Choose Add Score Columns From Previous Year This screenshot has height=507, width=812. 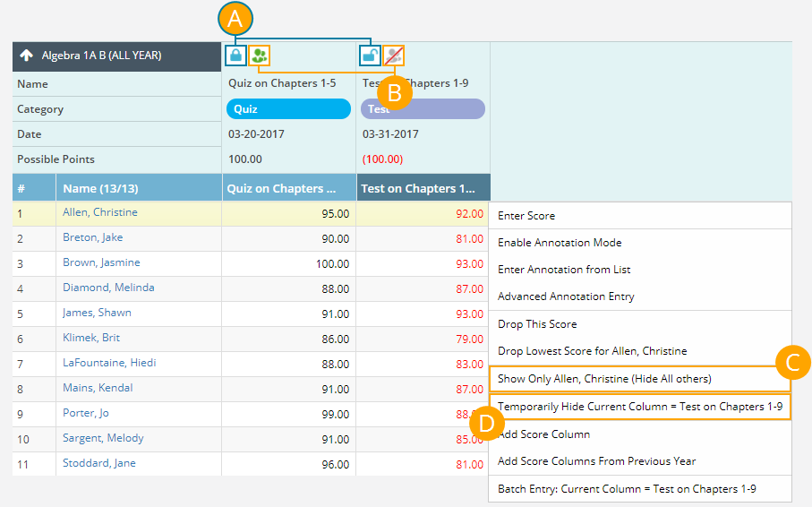(x=640, y=461)
